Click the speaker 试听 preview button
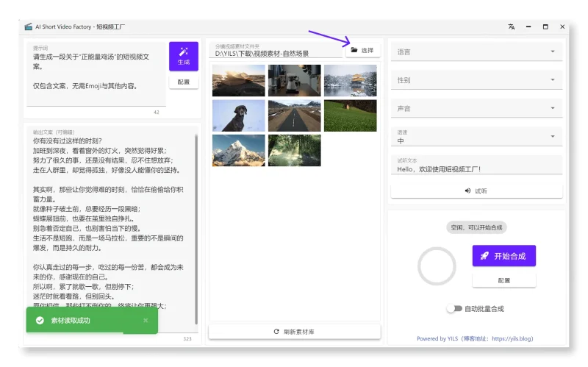Screen dimensions: 588x367 coord(476,190)
